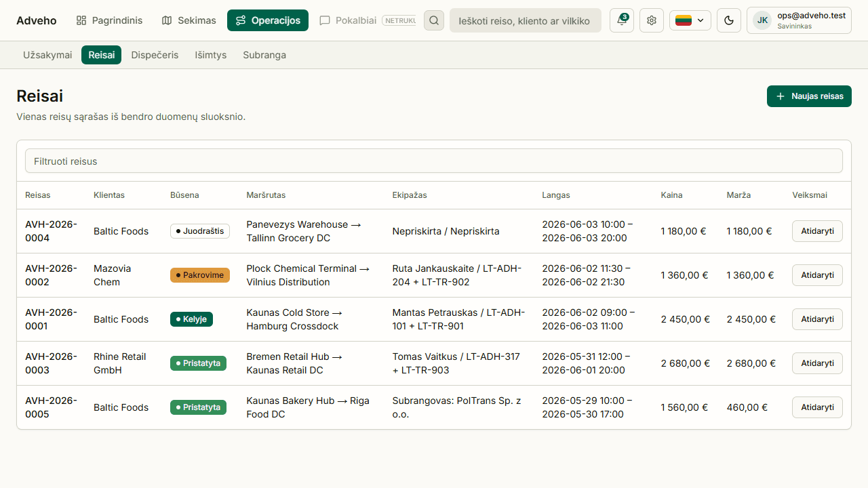The width and height of the screenshot is (868, 488).
Task: Click the Kaina column header
Action: tap(672, 195)
